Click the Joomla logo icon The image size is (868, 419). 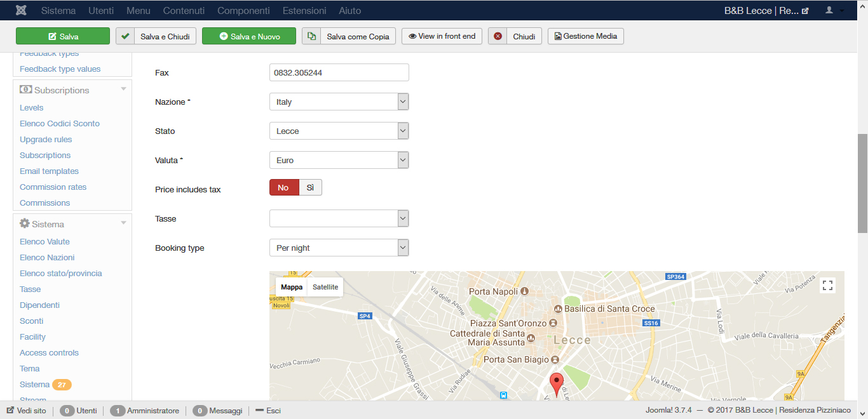pos(22,11)
